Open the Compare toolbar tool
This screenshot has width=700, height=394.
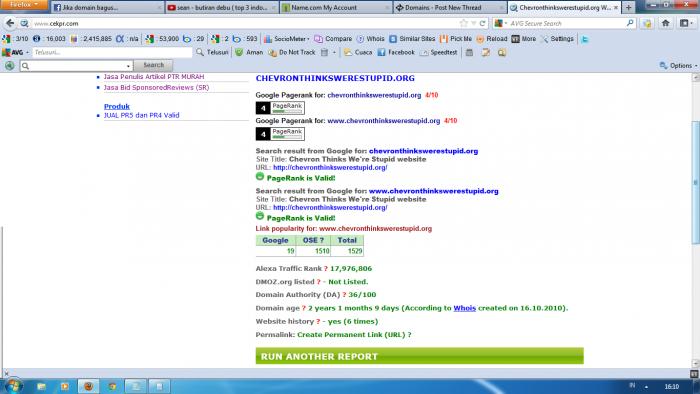click(333, 39)
